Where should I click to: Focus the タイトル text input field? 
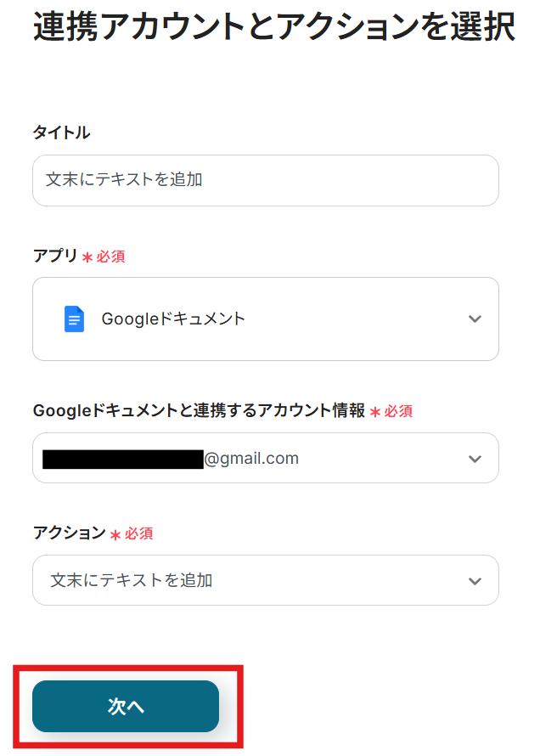(x=265, y=180)
